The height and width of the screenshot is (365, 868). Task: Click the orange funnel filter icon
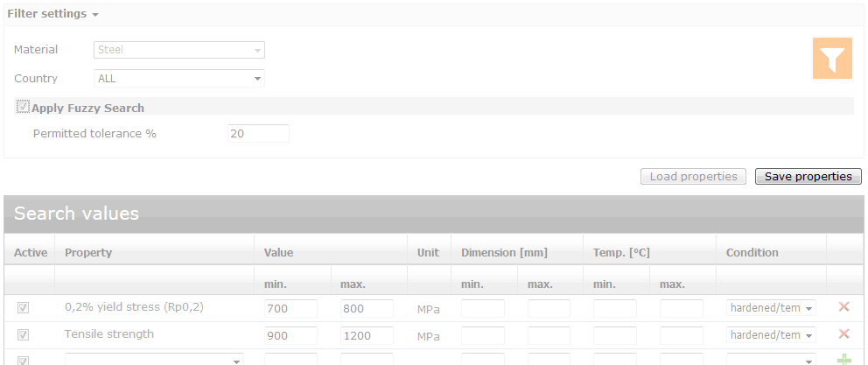click(832, 59)
